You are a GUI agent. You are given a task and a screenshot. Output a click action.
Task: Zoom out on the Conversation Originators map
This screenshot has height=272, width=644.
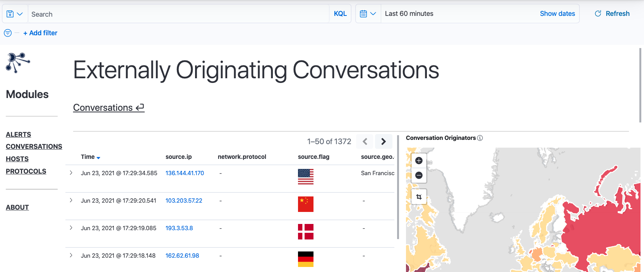pos(419,176)
